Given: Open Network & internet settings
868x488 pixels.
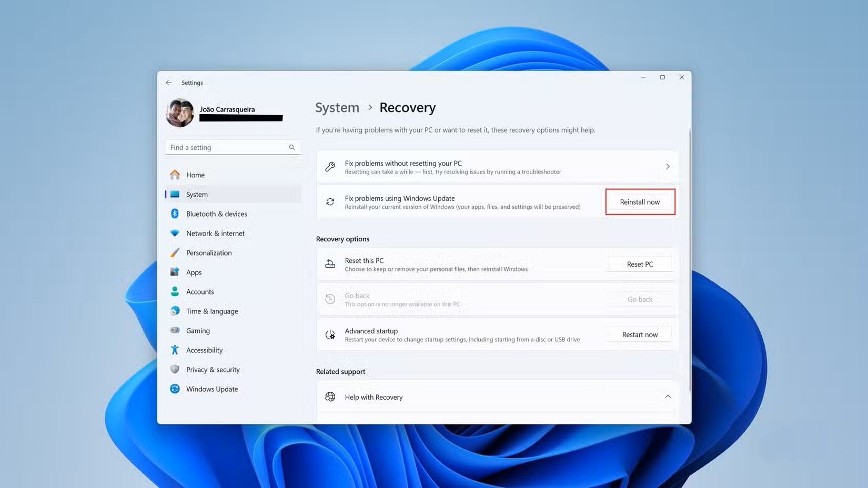Looking at the screenshot, I should [x=215, y=233].
